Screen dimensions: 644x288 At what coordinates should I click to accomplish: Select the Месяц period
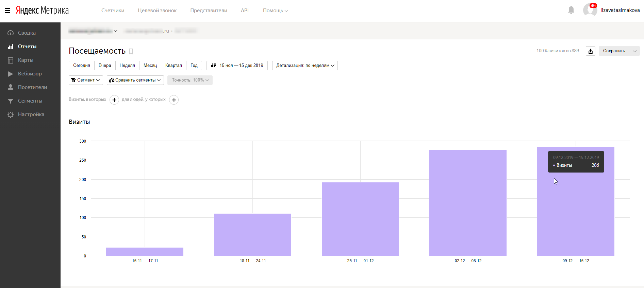(x=150, y=66)
